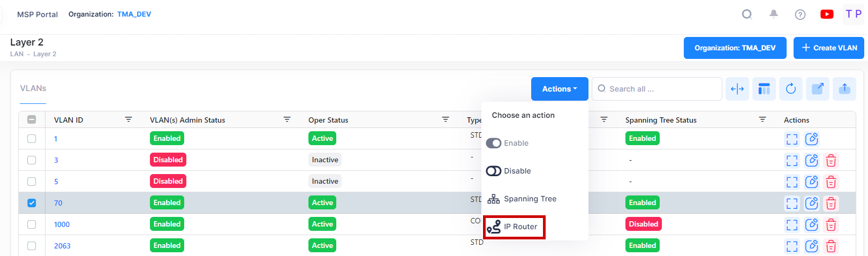868x256 pixels.
Task: Open the VLAN ID column filter menu
Action: pos(129,119)
